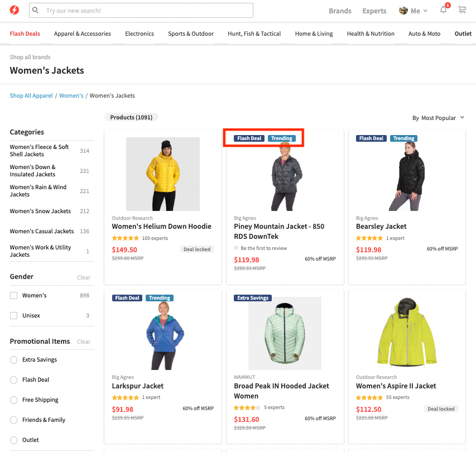Open the Home & Living menu
This screenshot has height=452, width=476.
click(x=314, y=33)
